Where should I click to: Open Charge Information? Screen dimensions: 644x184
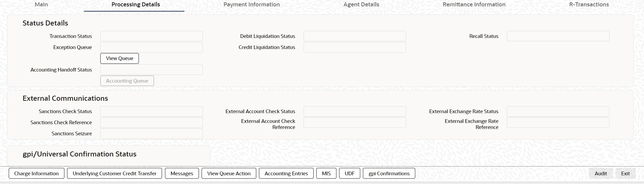click(36, 174)
